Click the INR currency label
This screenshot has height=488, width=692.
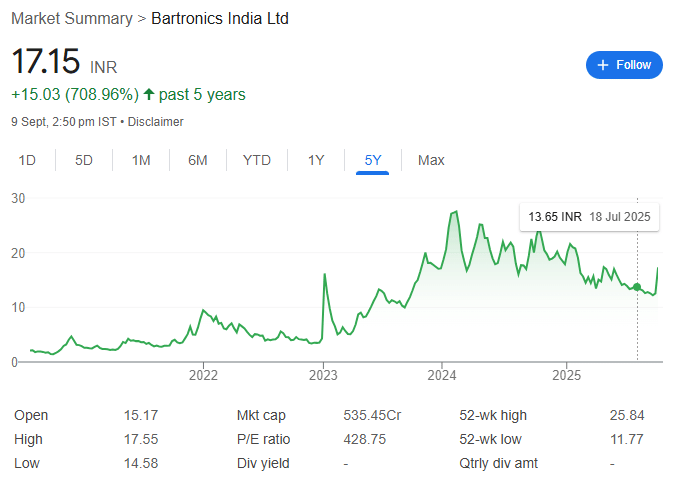click(x=104, y=68)
